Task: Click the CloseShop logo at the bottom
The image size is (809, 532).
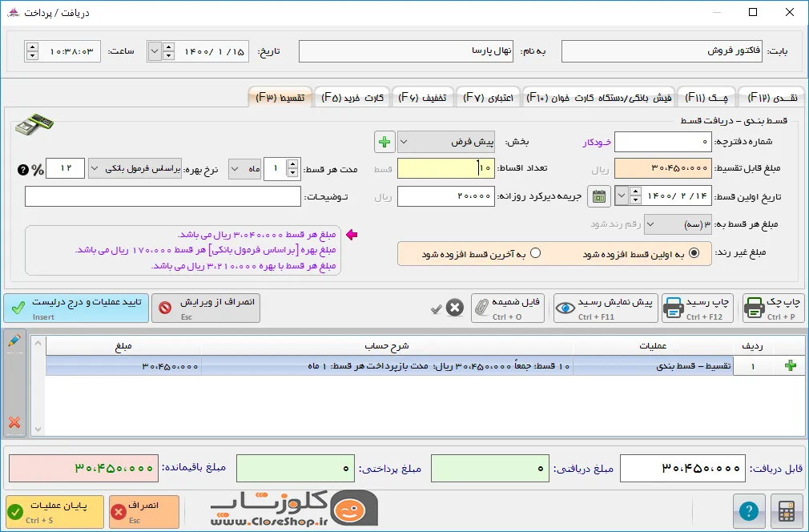Action: pos(294,508)
